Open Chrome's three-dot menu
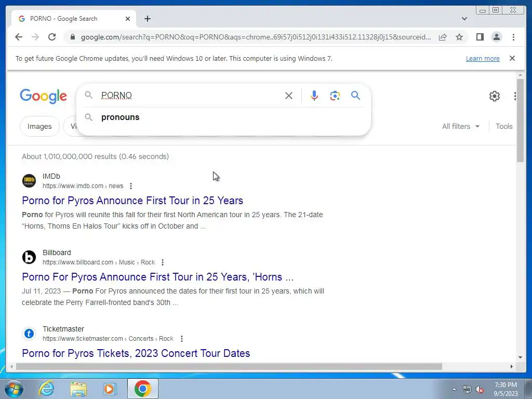The width and height of the screenshot is (532, 399). (x=513, y=37)
